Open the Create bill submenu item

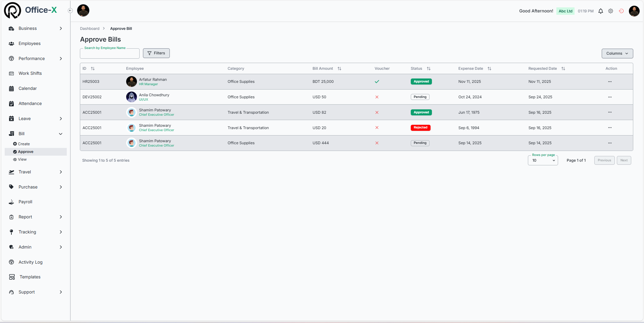tap(24, 144)
